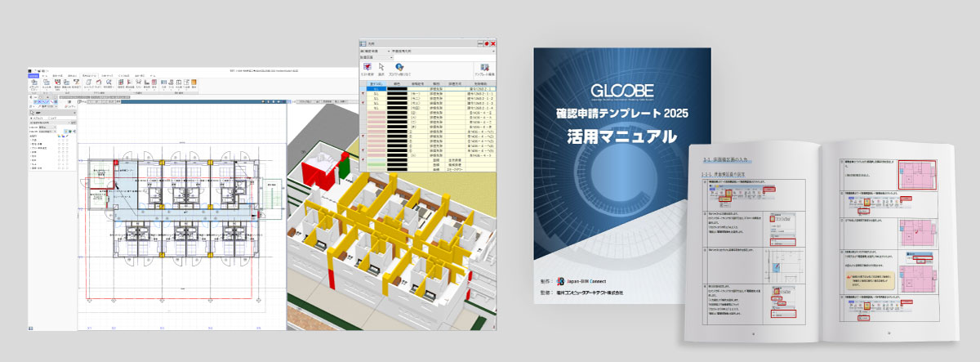Click the black line color swatch in the highlighted first row
This screenshot has height=362, width=980.
(397, 88)
